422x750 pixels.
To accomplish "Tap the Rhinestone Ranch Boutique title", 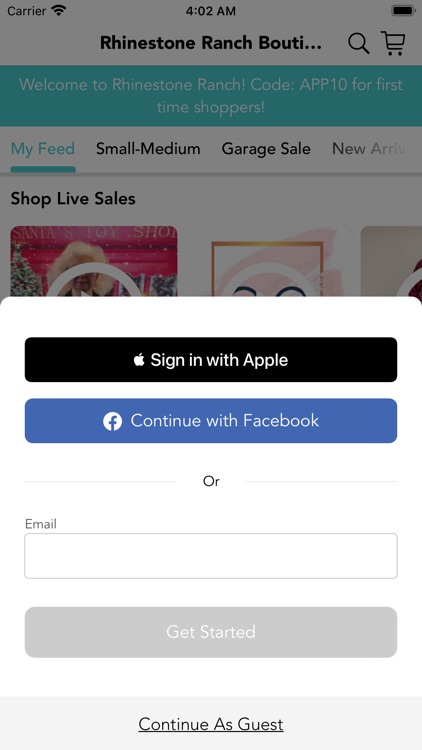I will (211, 43).
